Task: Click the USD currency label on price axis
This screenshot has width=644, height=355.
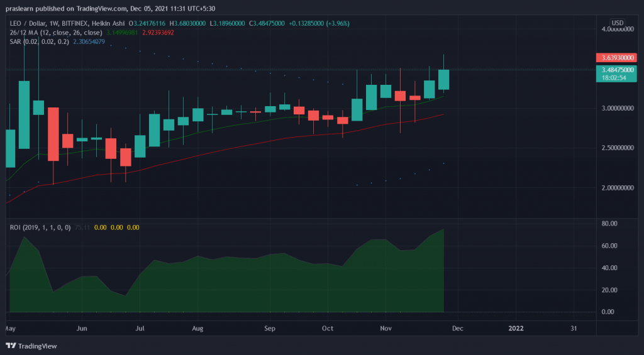Action: click(x=618, y=23)
